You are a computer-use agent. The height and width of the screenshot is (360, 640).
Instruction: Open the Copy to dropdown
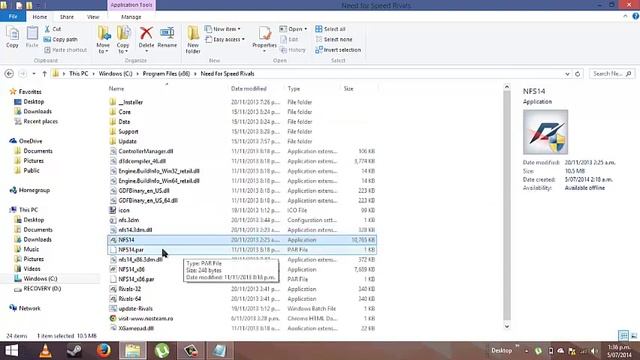[123, 40]
